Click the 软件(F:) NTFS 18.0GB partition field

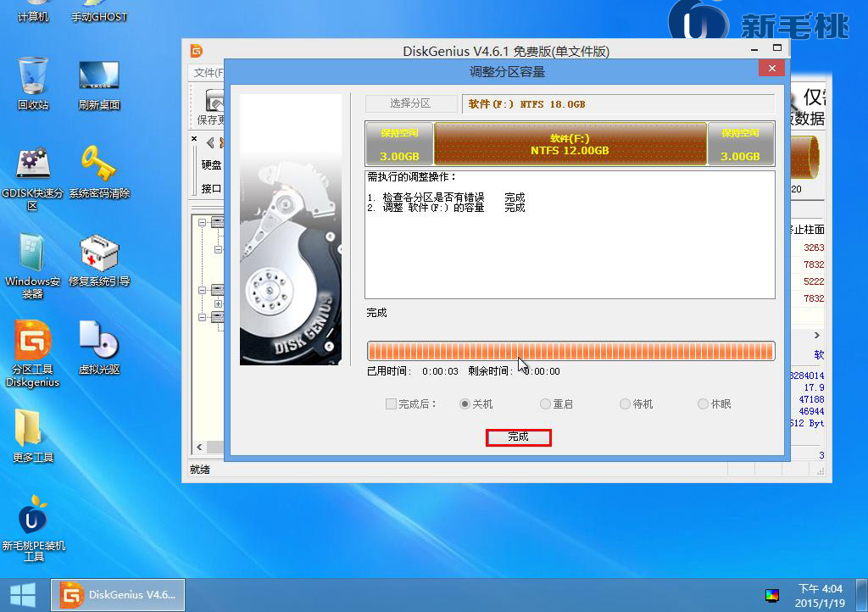point(618,103)
